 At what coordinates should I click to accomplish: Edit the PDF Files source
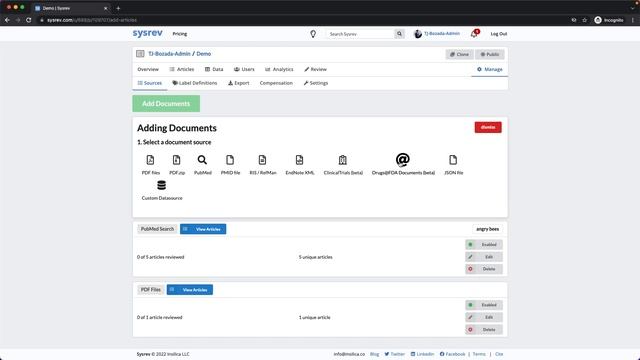(x=484, y=317)
